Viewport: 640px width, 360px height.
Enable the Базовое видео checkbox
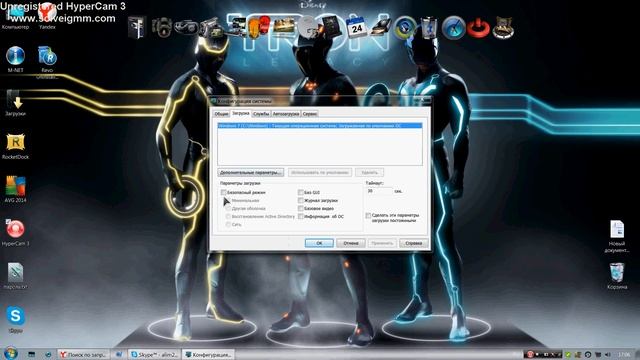click(x=301, y=209)
